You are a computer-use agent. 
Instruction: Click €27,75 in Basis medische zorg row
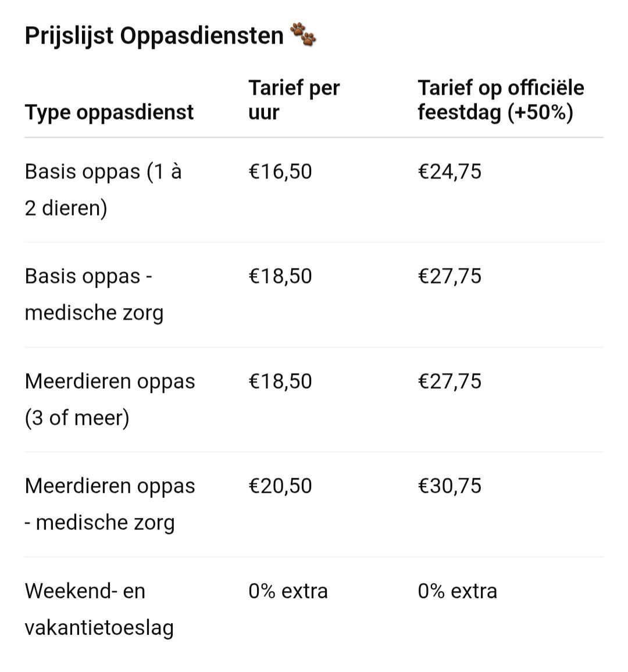click(x=449, y=276)
